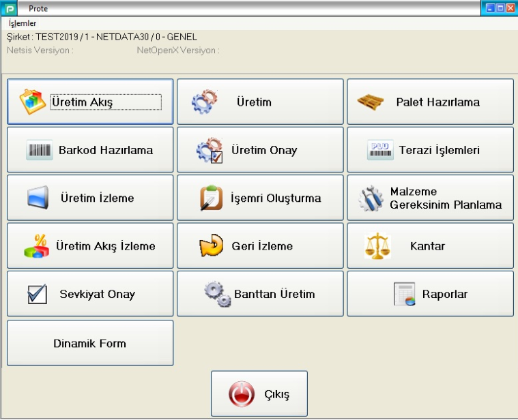Click the tools icon for Malzeme Gereksinim Planlama
The height and width of the screenshot is (420, 518).
[x=372, y=198]
